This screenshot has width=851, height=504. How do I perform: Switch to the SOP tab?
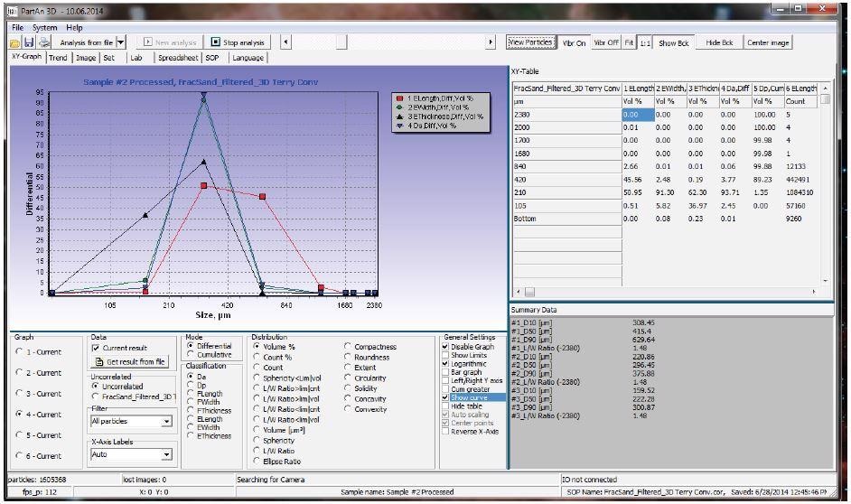coord(212,58)
